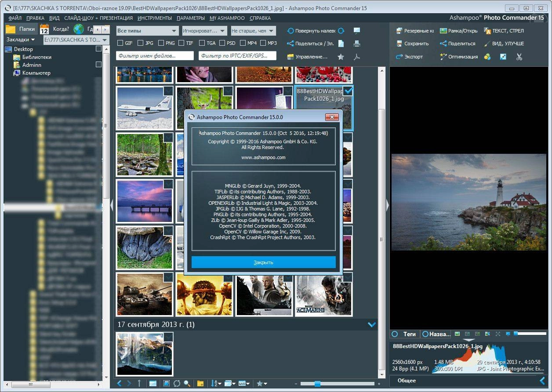This screenshot has height=392, width=552.
Task: Enable the TGA file type checkbox
Action: point(202,43)
